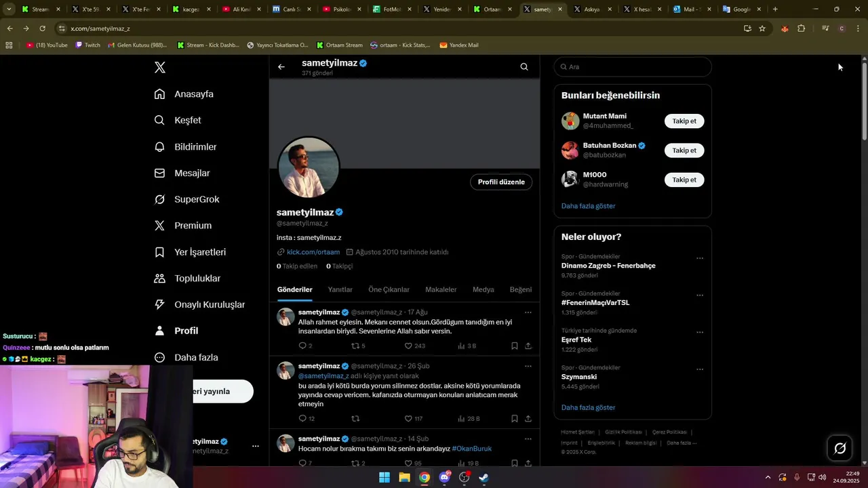Viewport: 868px width, 488px height.
Task: Open Topluluklar communities
Action: tap(187, 279)
